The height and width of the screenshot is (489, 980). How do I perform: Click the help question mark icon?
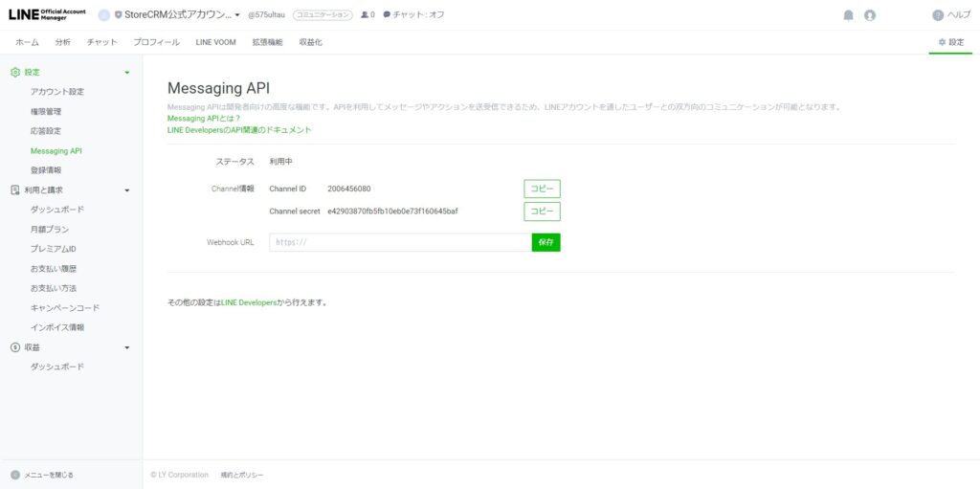coord(938,15)
